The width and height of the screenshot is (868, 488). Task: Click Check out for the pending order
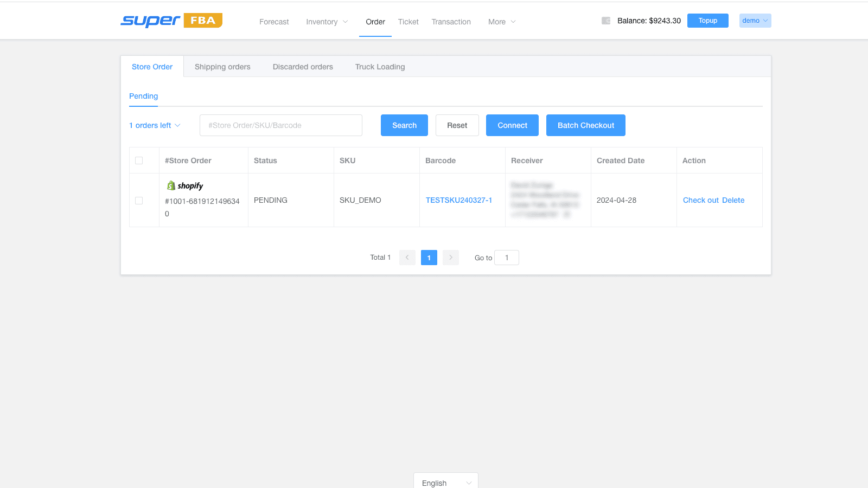pos(701,200)
